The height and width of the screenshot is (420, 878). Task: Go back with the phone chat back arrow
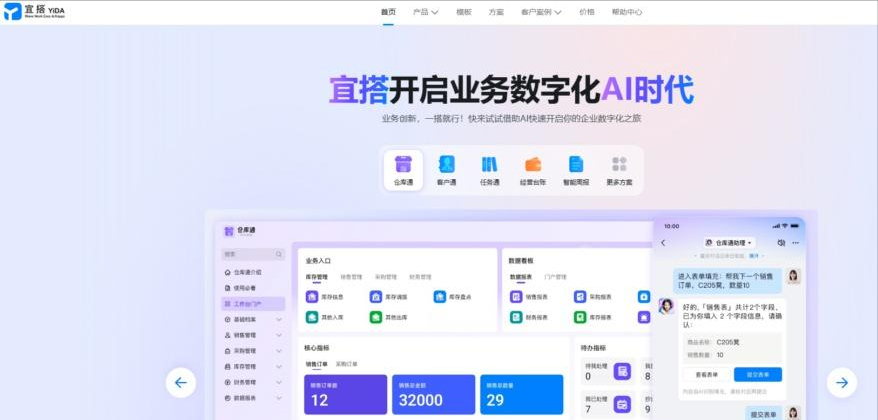tap(664, 242)
